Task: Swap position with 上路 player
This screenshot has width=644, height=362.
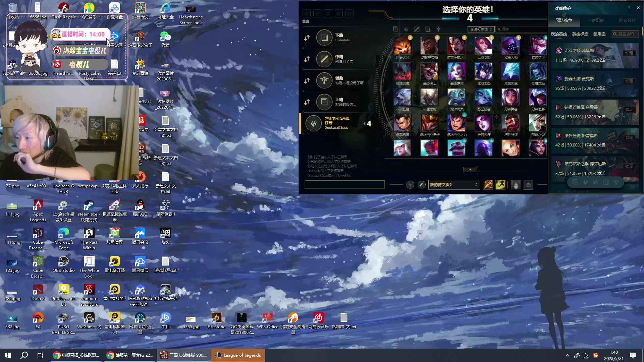Action: coord(307,102)
